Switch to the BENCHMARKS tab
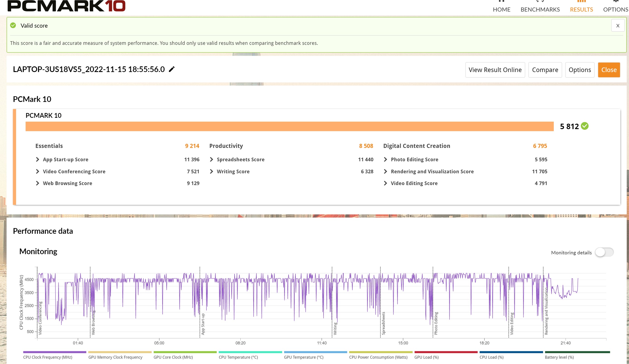 point(540,9)
